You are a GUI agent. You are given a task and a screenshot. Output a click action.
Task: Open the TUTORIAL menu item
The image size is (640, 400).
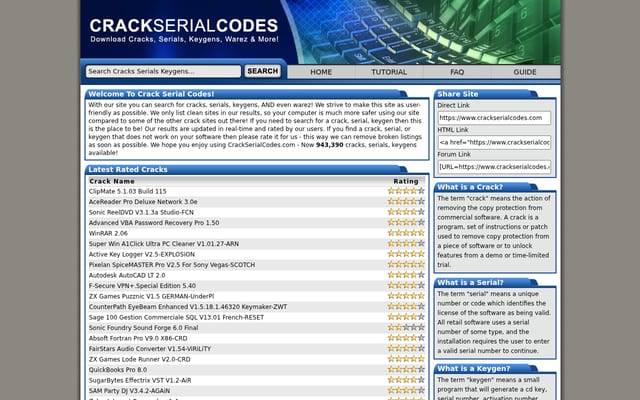[389, 72]
